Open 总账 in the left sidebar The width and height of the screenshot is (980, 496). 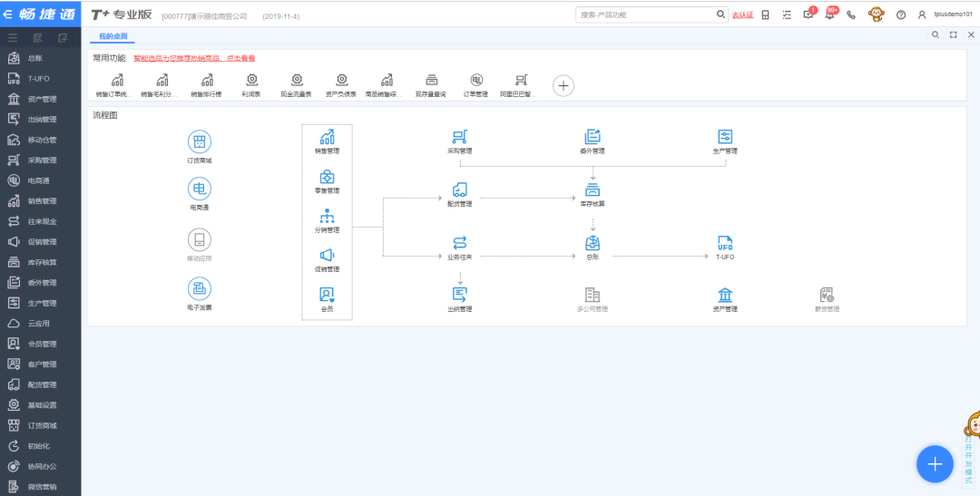tap(40, 59)
